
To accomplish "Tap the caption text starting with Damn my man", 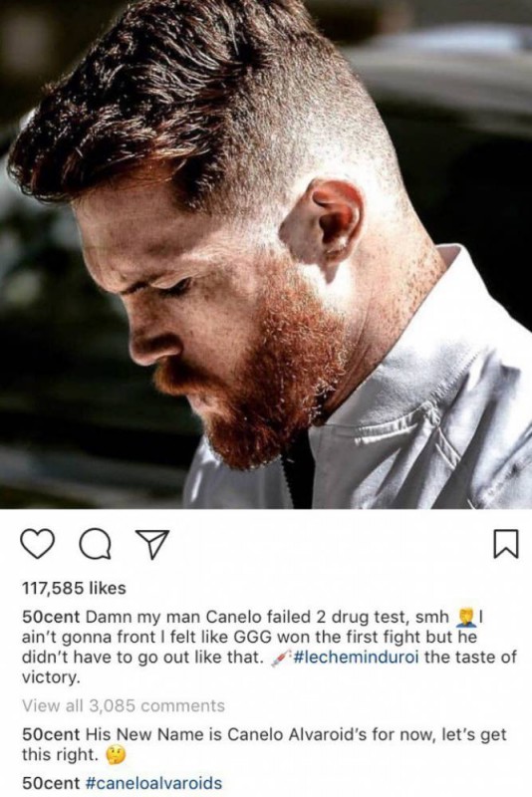I will click(269, 647).
